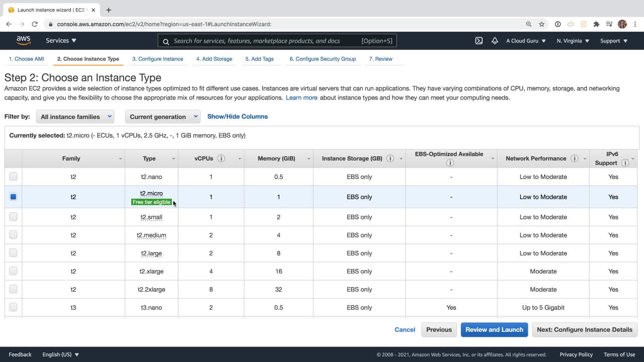Go to 4. Add Storage step tab
Screen dimensions: 644x362
click(214, 59)
